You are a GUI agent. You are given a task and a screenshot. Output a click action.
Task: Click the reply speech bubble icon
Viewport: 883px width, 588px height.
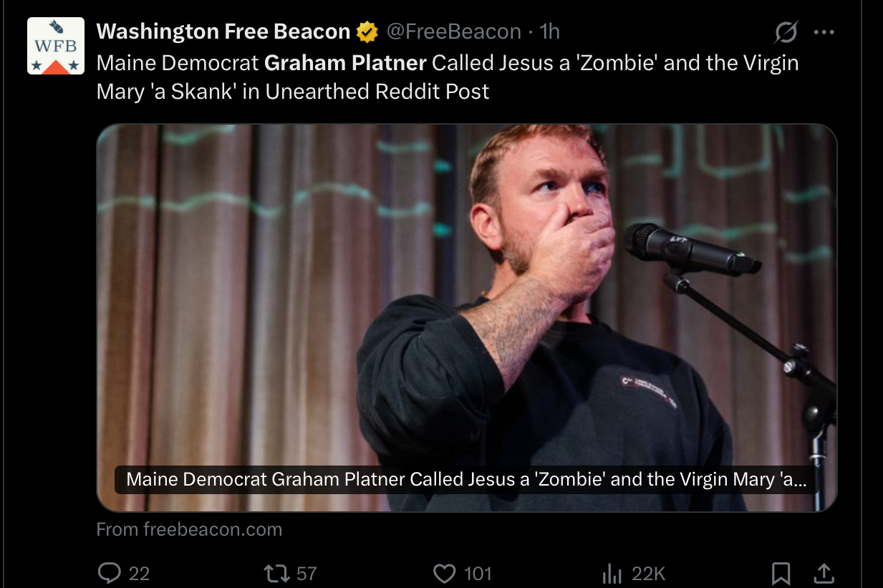coord(109,573)
